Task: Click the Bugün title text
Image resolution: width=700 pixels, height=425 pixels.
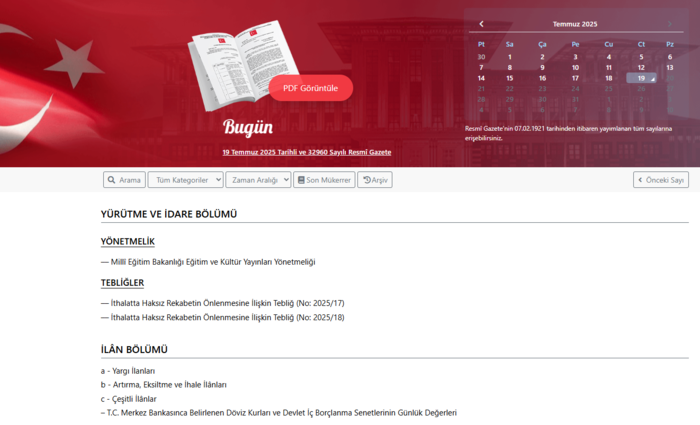Action: point(248,127)
